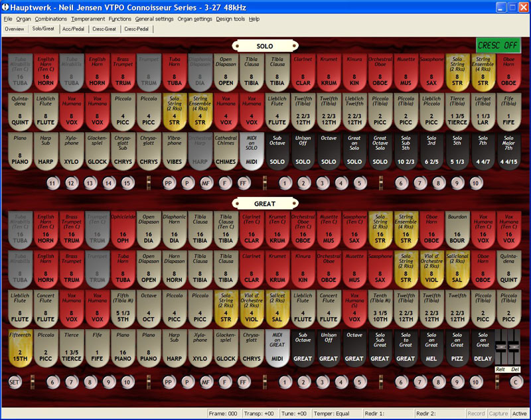Screen dimensions: 531x420
Task: Toggle the MIDI on SOLO stop
Action: 252,151
